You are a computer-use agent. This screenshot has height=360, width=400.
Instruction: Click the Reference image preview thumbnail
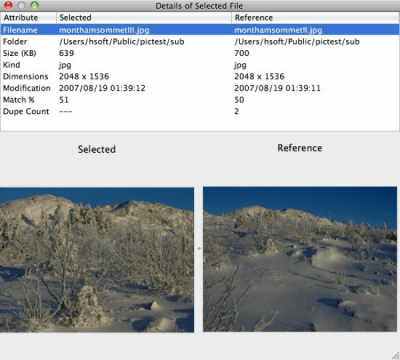[300, 259]
